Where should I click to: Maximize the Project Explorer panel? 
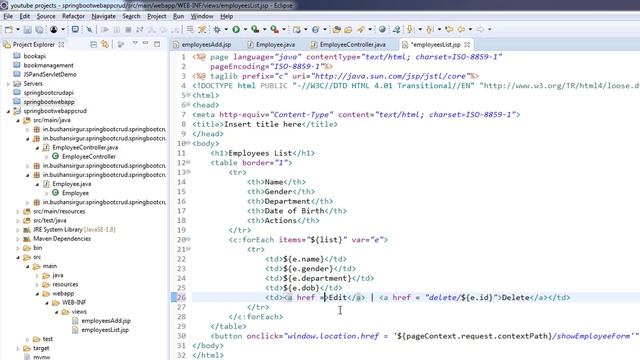(x=157, y=44)
